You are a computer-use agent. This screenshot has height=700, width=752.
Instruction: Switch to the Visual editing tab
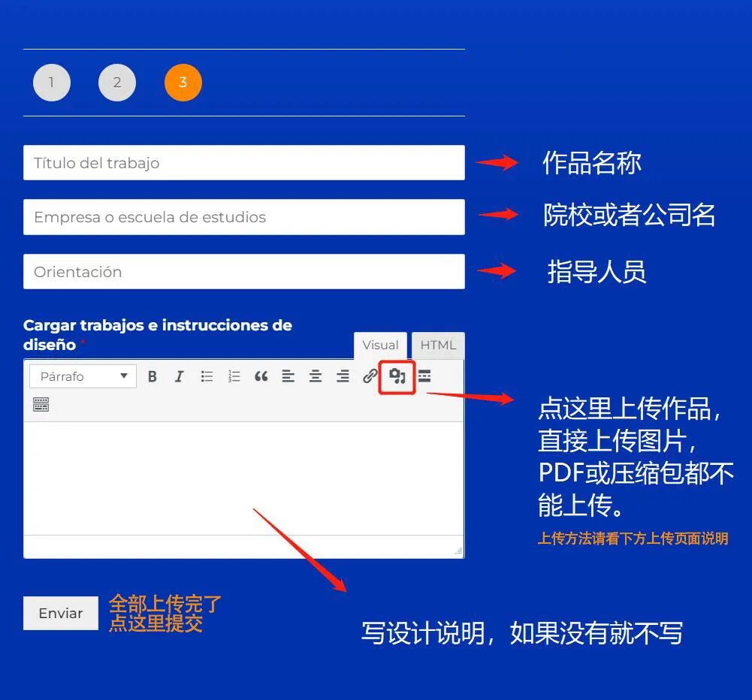380,345
